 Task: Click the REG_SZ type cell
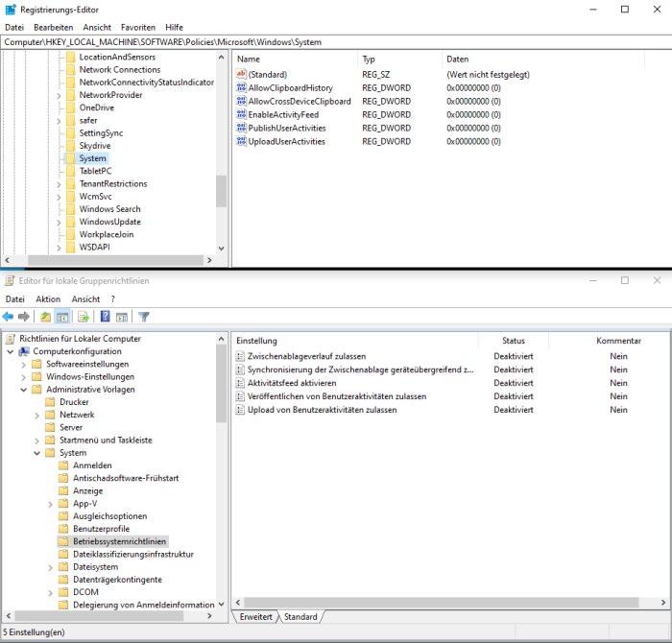376,75
